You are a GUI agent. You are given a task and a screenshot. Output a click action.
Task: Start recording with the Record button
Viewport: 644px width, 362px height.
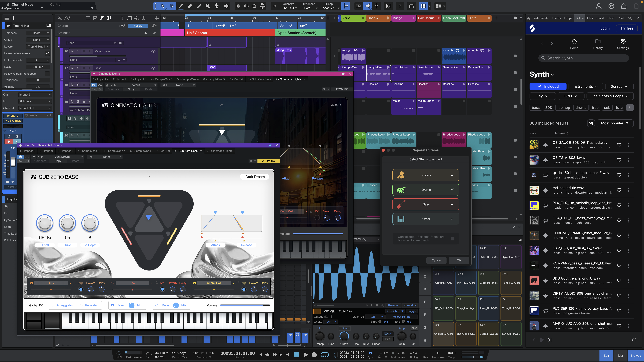[314, 355]
